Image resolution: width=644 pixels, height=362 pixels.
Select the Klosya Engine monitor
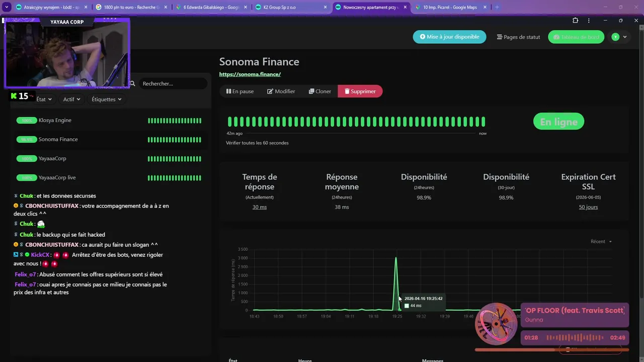click(x=109, y=120)
